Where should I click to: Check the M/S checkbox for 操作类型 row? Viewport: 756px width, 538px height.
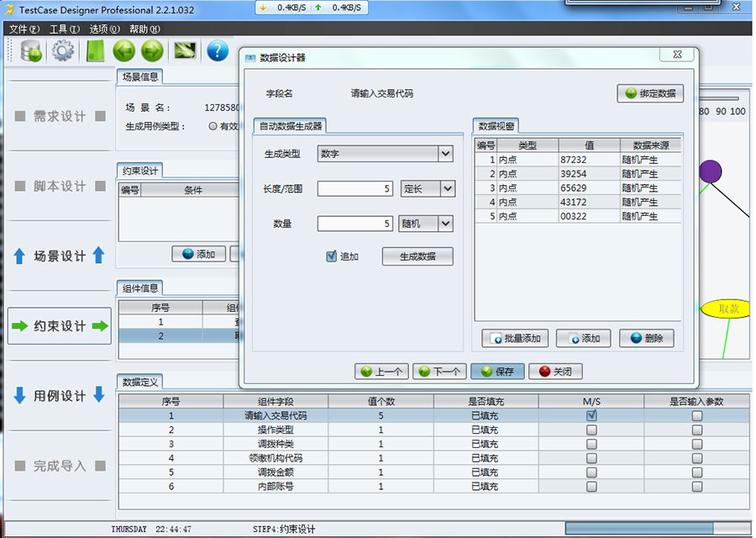[591, 430]
